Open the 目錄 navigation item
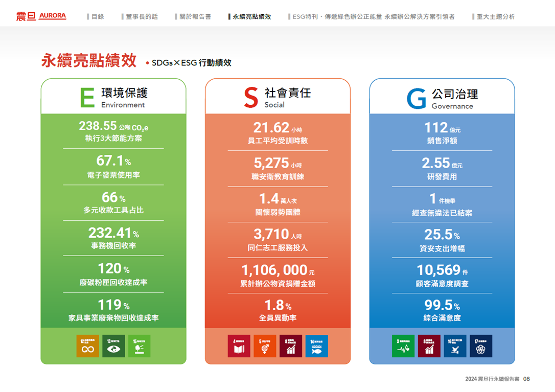555x392 pixels. click(x=96, y=17)
